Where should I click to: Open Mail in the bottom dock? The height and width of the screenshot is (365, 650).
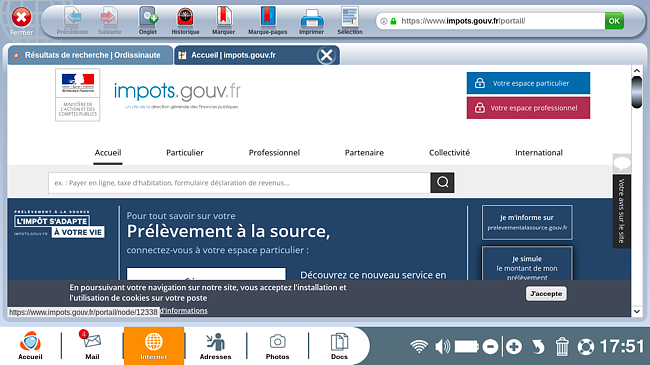(92, 346)
